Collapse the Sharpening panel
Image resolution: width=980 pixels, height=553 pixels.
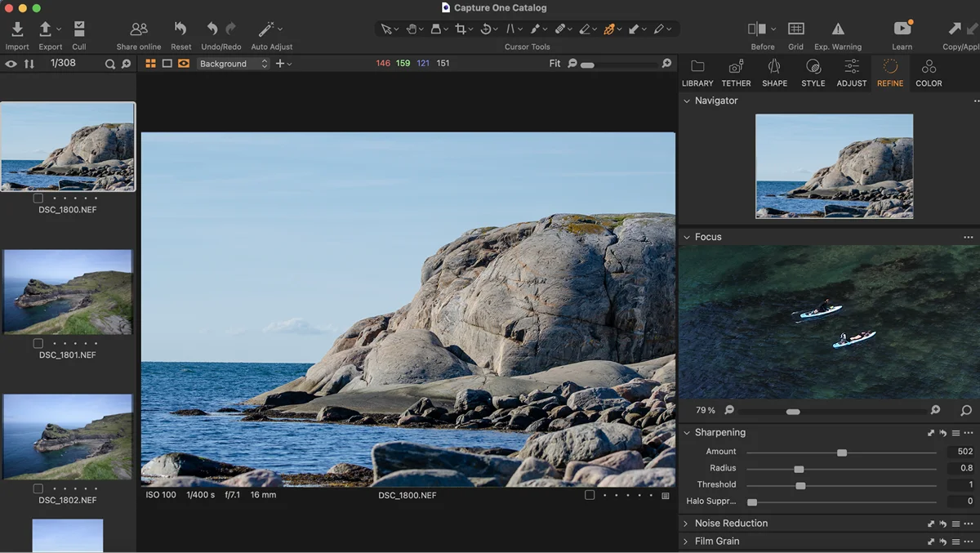[x=686, y=433]
